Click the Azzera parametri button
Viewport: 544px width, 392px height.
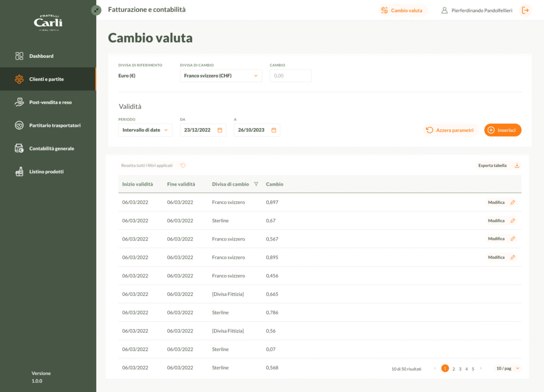coord(449,130)
